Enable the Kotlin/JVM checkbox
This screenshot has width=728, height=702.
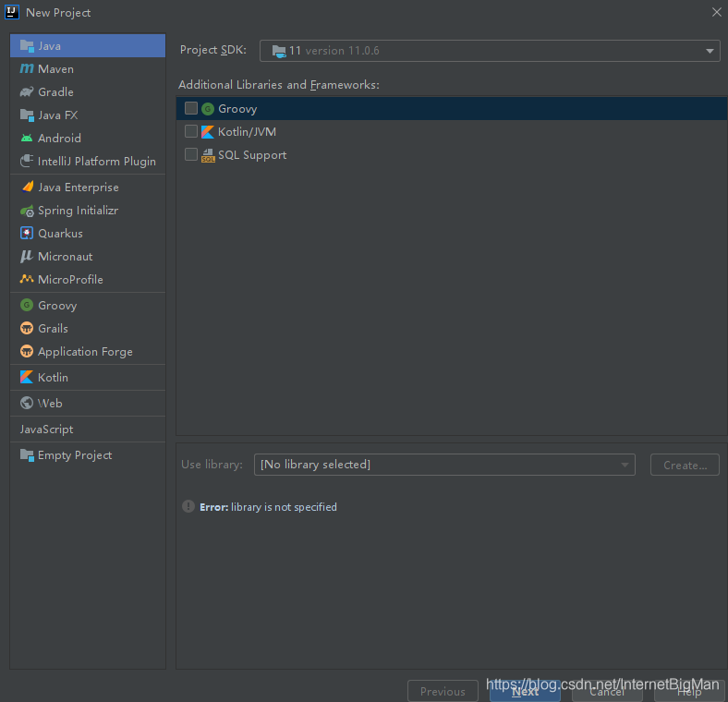click(x=191, y=131)
